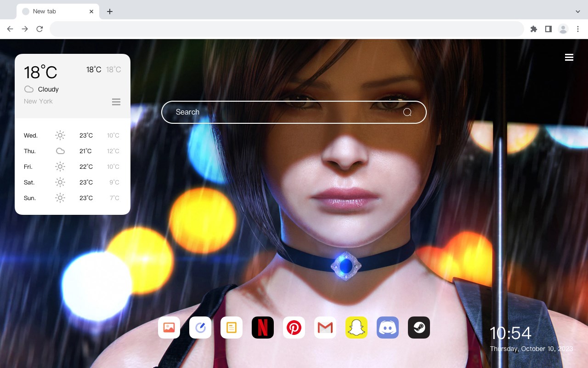
Task: Focus the Chrome address bar
Action: [287, 29]
